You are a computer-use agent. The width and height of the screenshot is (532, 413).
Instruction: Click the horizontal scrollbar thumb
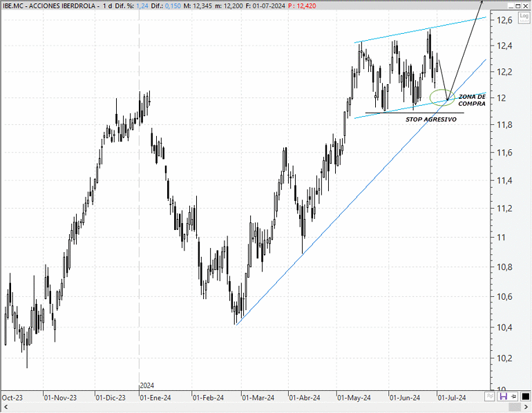pos(514,407)
